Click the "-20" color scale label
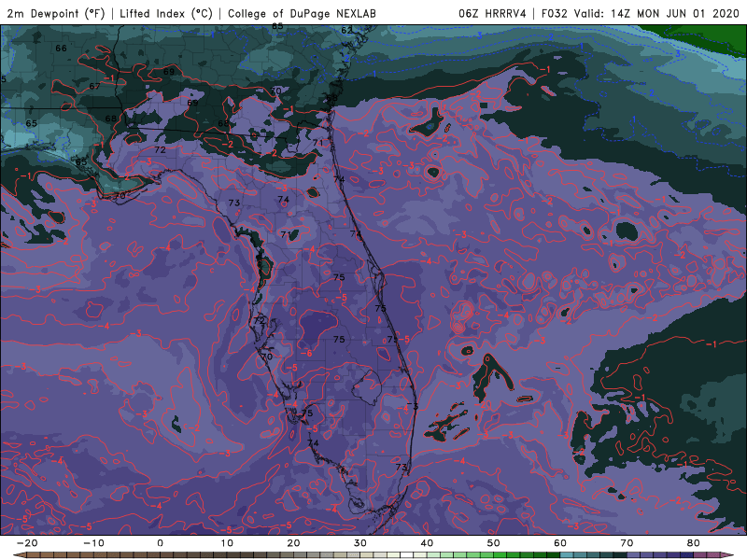This screenshot has width=747, height=560. (27, 543)
